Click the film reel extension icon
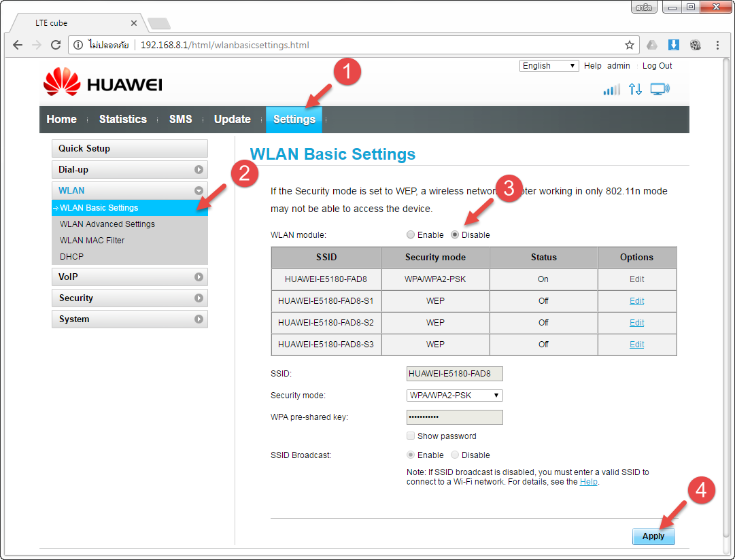Screen dimensions: 735x560 [695, 45]
